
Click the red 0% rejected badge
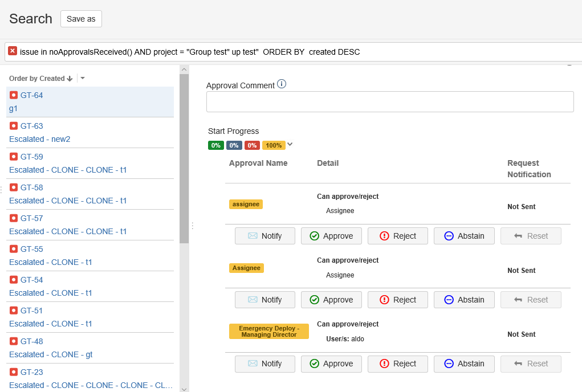click(x=252, y=145)
